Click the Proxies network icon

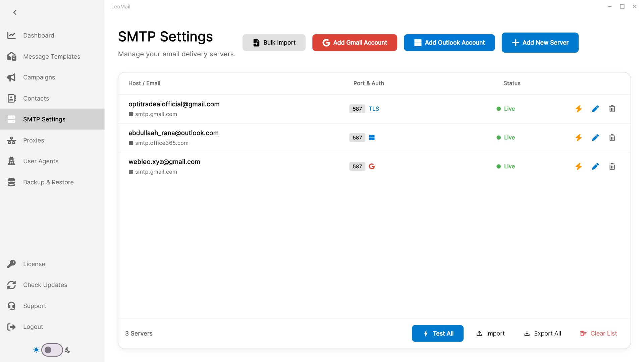pos(11,140)
